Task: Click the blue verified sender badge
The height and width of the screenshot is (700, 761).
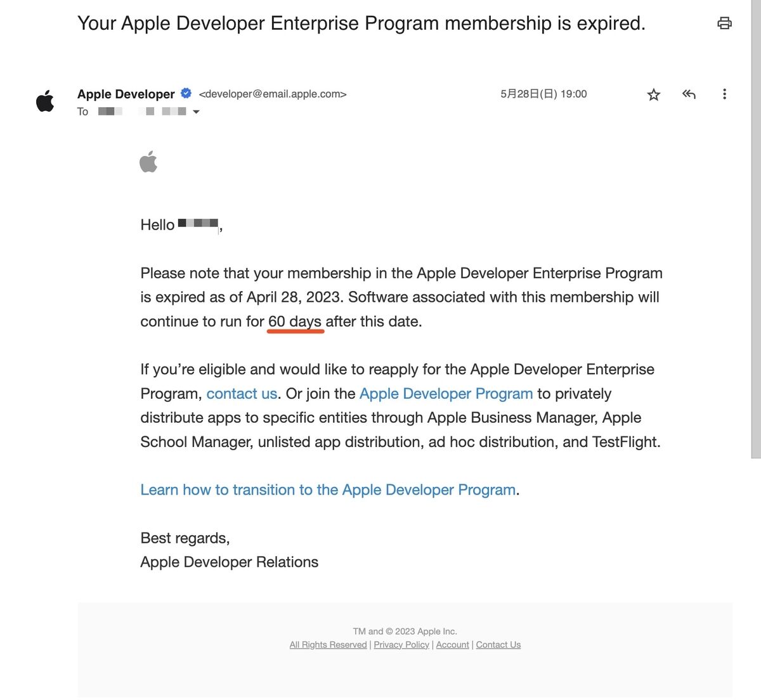Action: coord(186,93)
